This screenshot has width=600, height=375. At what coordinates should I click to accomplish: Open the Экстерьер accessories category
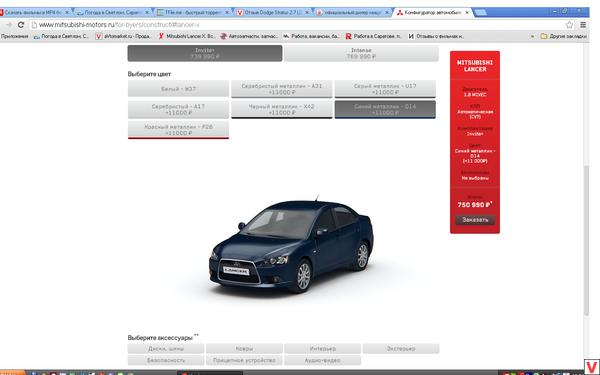pos(401,349)
